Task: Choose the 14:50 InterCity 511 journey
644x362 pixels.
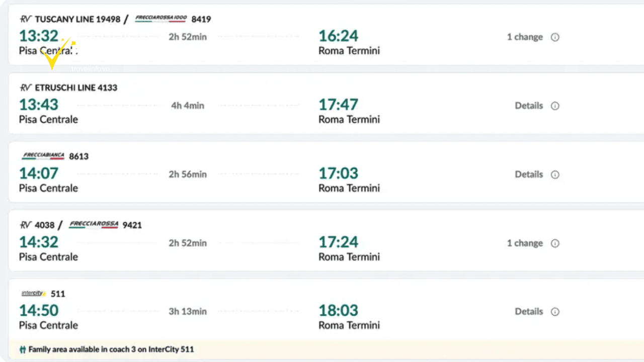Action: tap(326, 309)
